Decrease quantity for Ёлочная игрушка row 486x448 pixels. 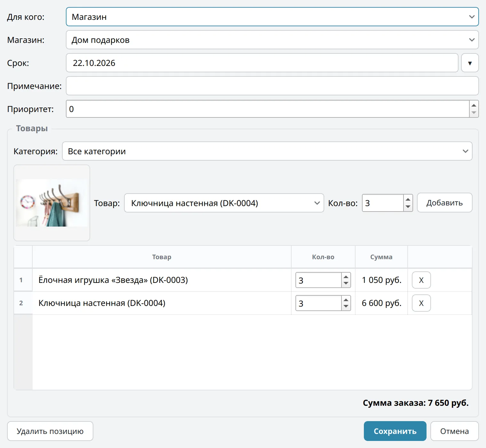coord(346,284)
